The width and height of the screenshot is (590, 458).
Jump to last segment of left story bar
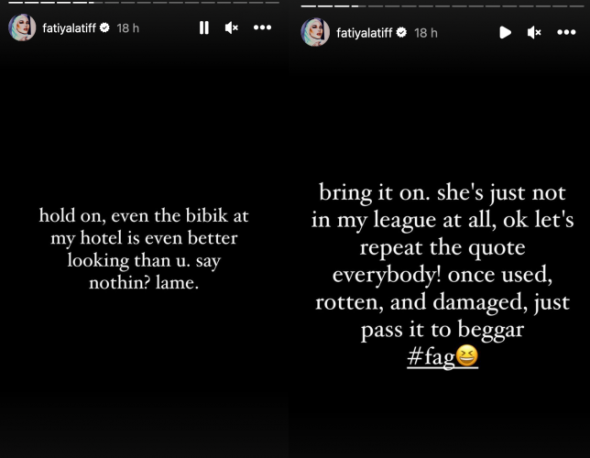coord(272,3)
